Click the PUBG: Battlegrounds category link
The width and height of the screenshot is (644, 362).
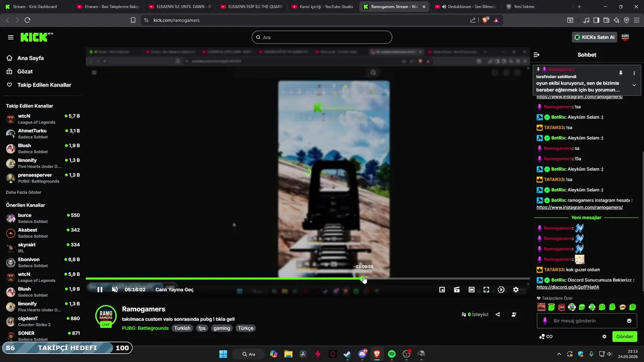point(145,328)
